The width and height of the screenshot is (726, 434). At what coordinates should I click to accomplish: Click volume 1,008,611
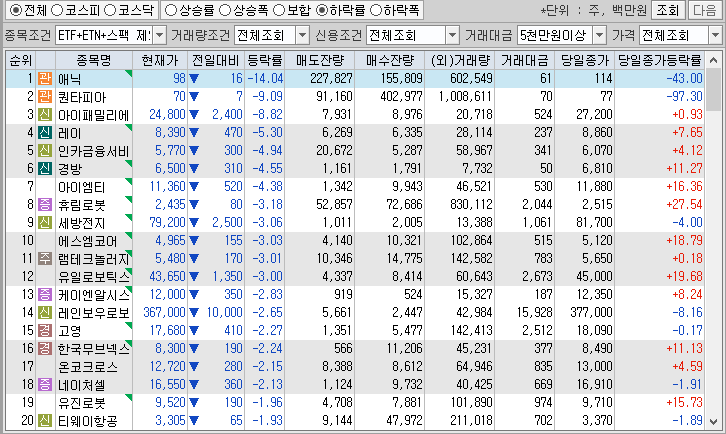465,96
